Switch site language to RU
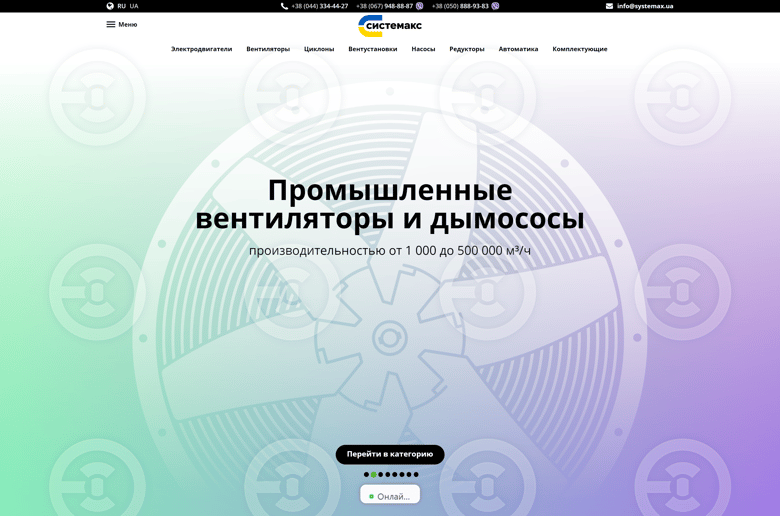 tap(121, 6)
